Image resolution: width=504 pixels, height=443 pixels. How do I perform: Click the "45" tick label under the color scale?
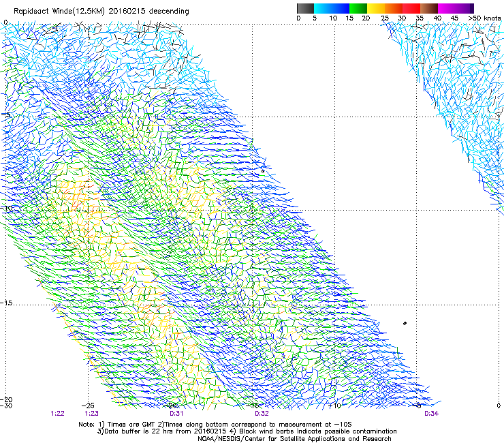pos(454,18)
